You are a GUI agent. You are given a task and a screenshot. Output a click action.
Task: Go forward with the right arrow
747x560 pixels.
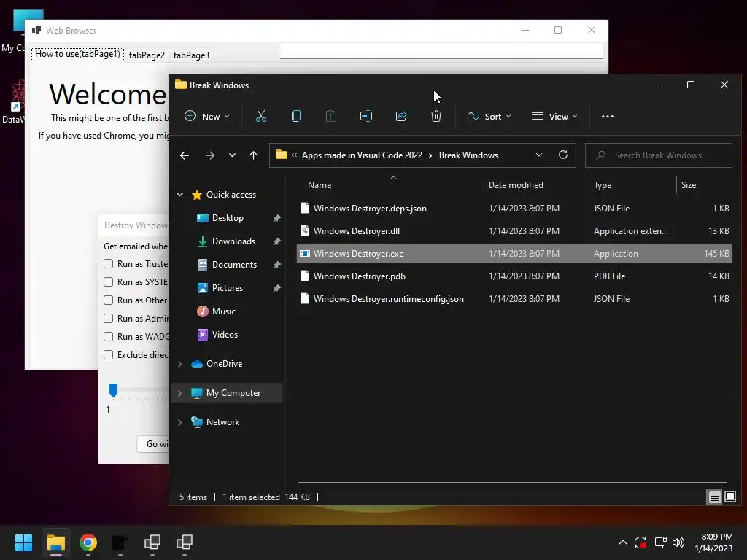(209, 155)
